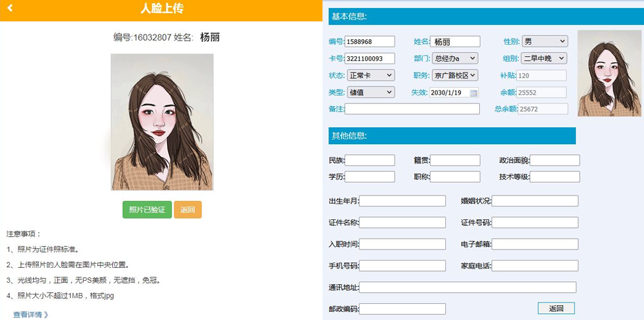Expand the 状态 dropdown showing 正常卡
This screenshot has width=644, height=320.
coord(371,75)
